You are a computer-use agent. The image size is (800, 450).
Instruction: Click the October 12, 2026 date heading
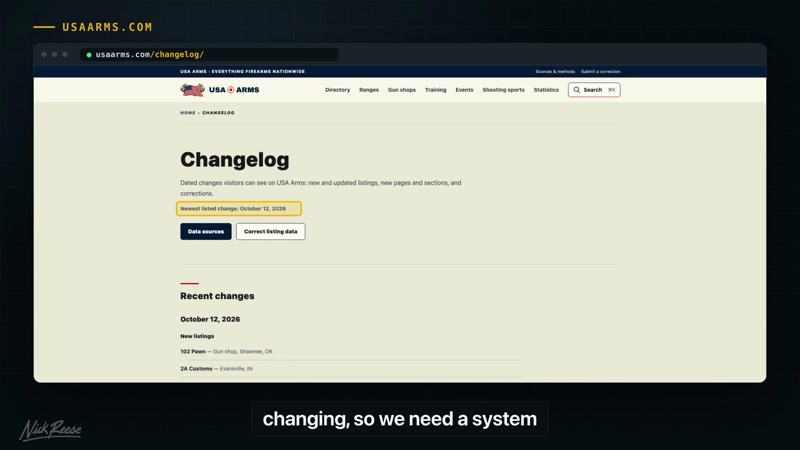210,319
